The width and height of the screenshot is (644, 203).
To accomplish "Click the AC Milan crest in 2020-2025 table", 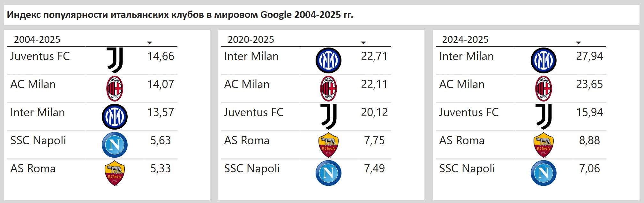I will (328, 88).
